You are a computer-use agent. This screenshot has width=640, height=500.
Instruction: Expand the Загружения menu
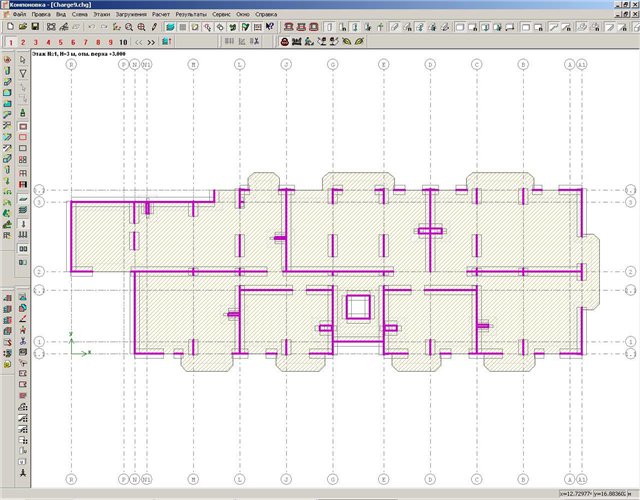coord(131,16)
